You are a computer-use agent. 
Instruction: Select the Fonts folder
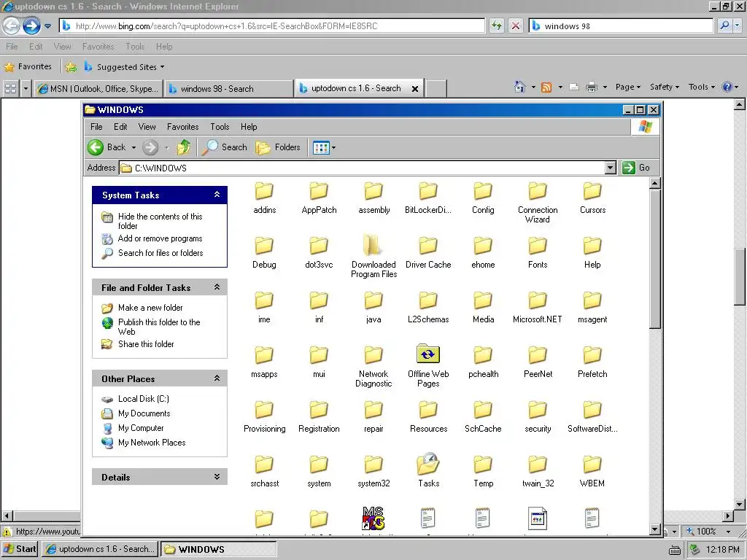click(538, 253)
